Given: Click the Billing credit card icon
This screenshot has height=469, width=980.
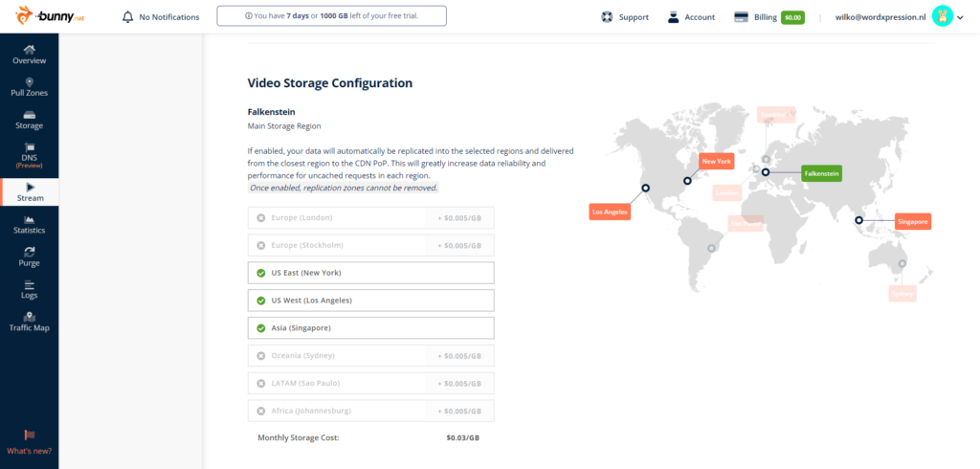Looking at the screenshot, I should [x=742, y=17].
